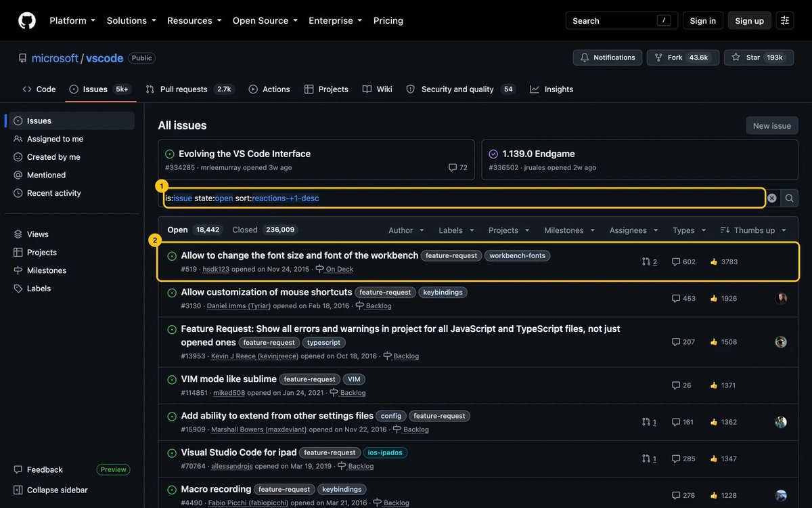Switch to the Pull requests tab
Viewport: 812px width, 508px height.
pyautogui.click(x=189, y=89)
